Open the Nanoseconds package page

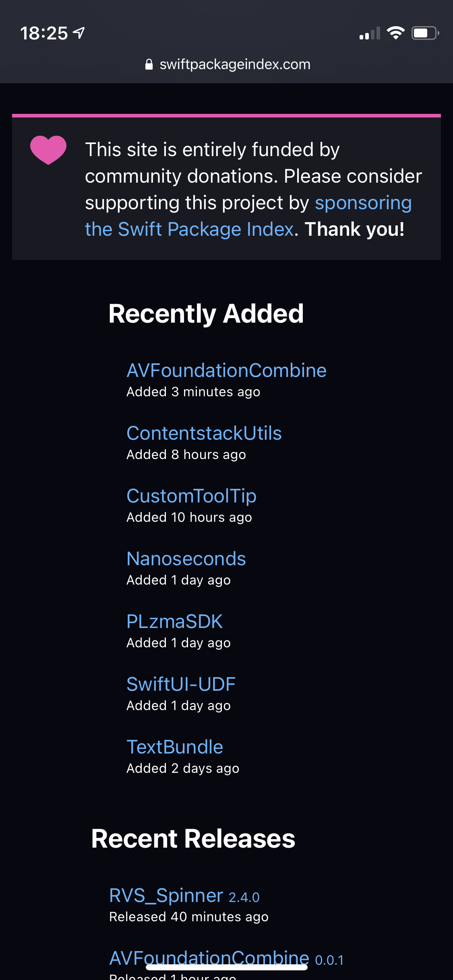coord(186,558)
